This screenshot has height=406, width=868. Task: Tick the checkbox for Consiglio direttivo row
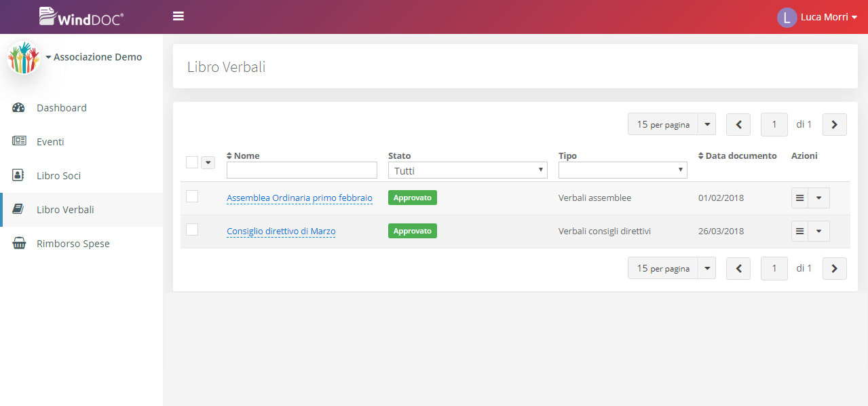point(192,229)
